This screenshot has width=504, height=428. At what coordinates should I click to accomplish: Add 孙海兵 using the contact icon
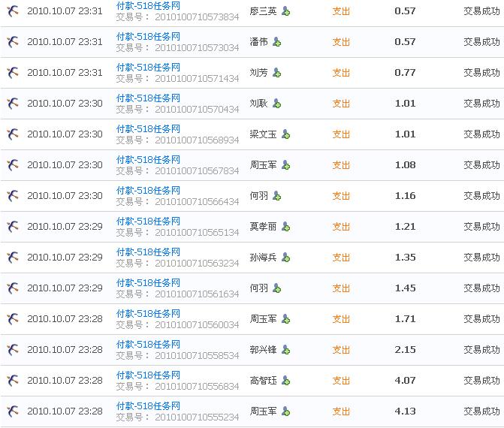click(x=286, y=258)
